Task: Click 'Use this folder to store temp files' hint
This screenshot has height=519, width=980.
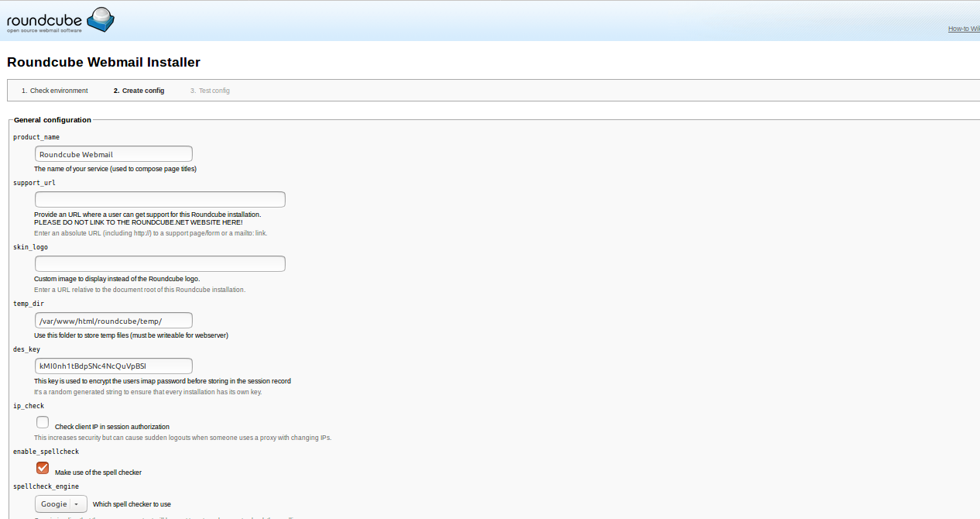Action: pyautogui.click(x=131, y=335)
